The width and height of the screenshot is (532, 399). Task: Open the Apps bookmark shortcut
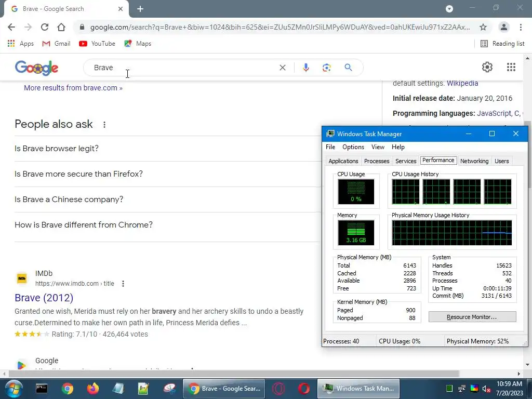(20, 44)
